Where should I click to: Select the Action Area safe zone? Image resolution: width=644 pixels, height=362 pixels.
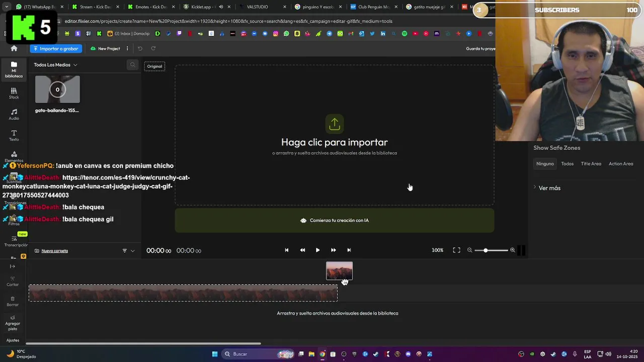click(621, 163)
